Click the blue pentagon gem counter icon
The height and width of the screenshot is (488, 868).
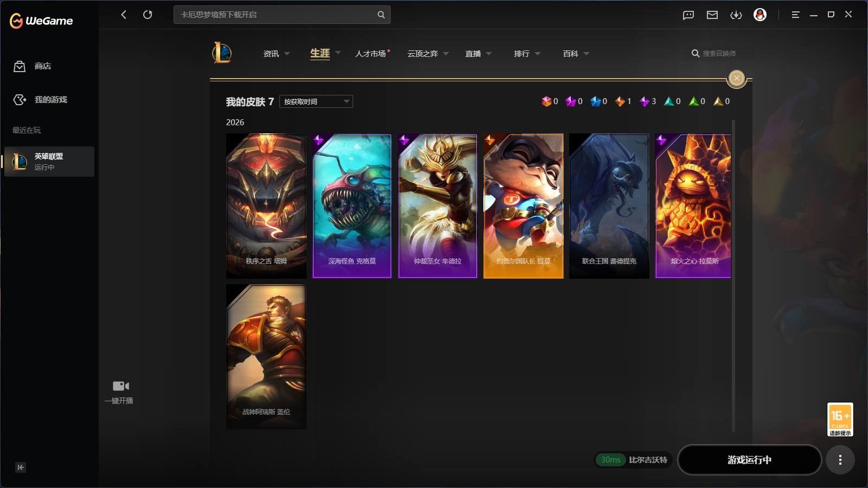pyautogui.click(x=596, y=101)
